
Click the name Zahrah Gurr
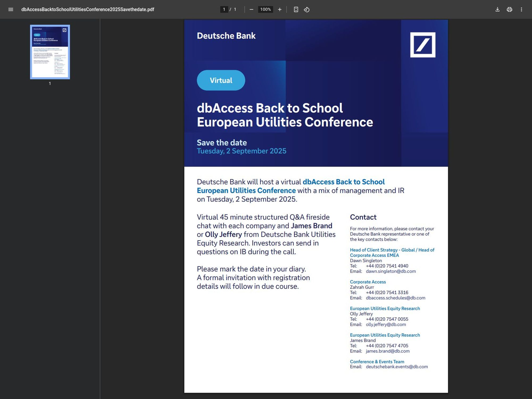362,287
